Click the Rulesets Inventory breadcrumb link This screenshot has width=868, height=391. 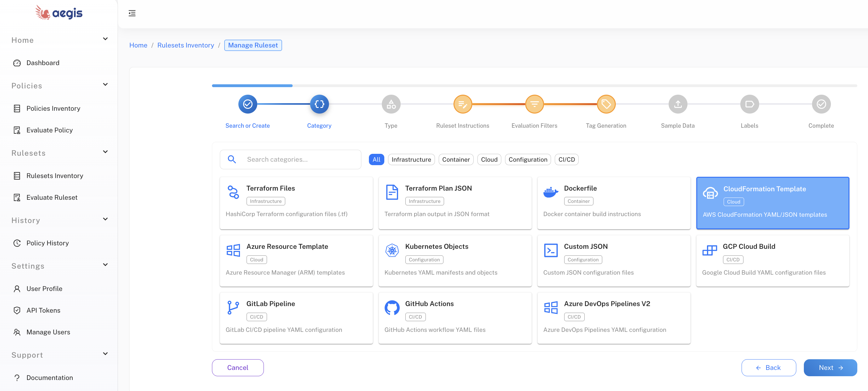pyautogui.click(x=186, y=45)
